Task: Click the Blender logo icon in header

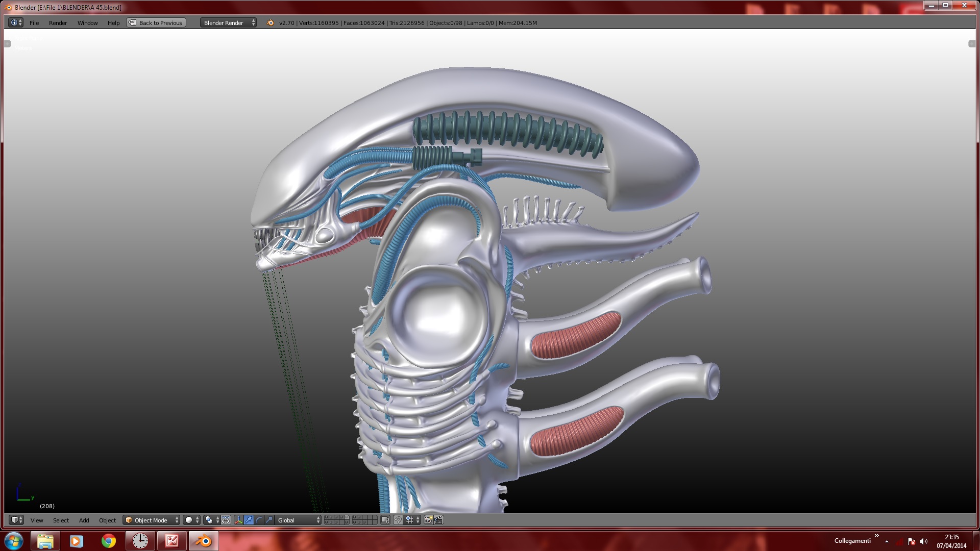Action: [270, 23]
